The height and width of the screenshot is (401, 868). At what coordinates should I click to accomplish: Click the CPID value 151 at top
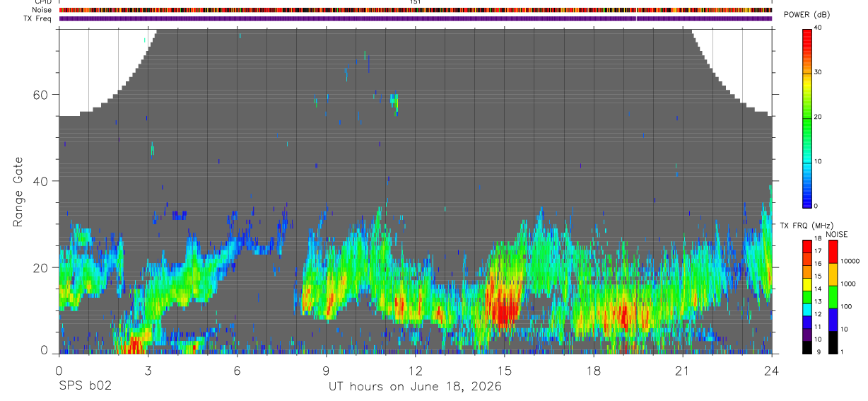coord(416,2)
